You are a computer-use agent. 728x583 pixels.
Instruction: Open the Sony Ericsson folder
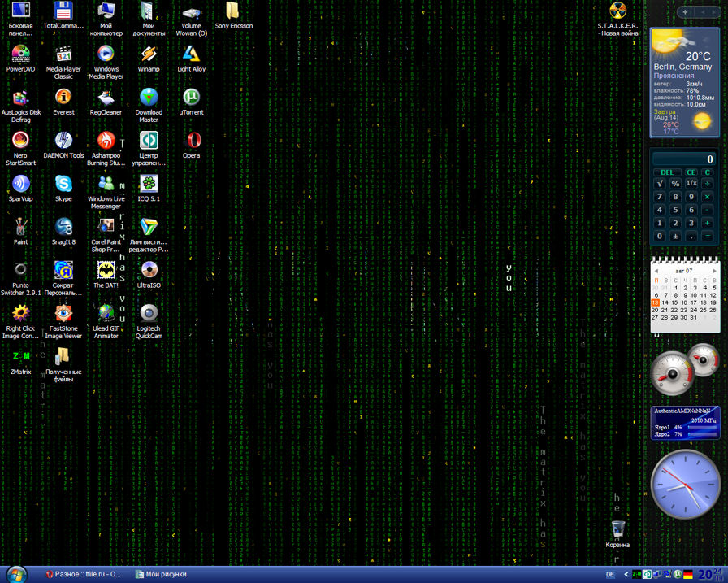coord(233,11)
